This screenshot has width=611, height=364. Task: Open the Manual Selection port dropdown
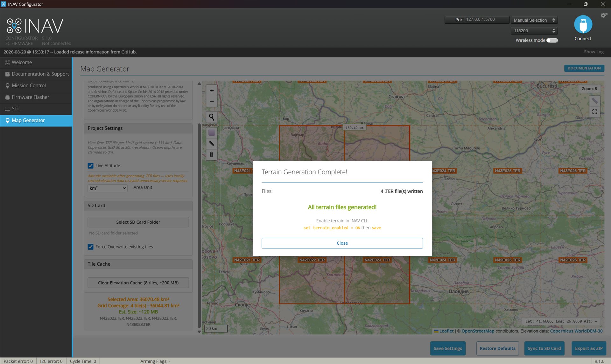[x=534, y=20]
